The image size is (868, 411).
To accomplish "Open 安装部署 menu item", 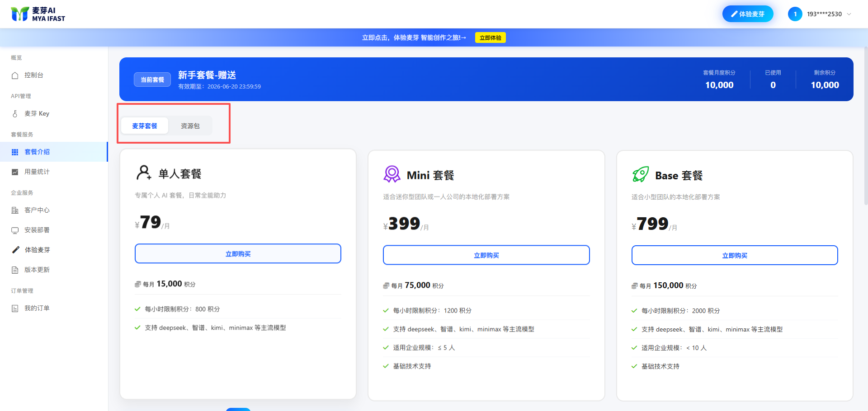I will 54,230.
